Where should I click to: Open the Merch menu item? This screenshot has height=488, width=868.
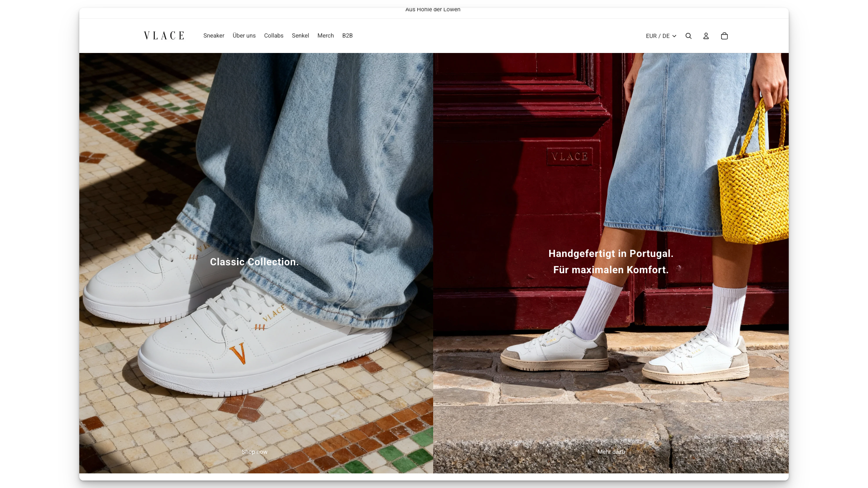(x=325, y=35)
